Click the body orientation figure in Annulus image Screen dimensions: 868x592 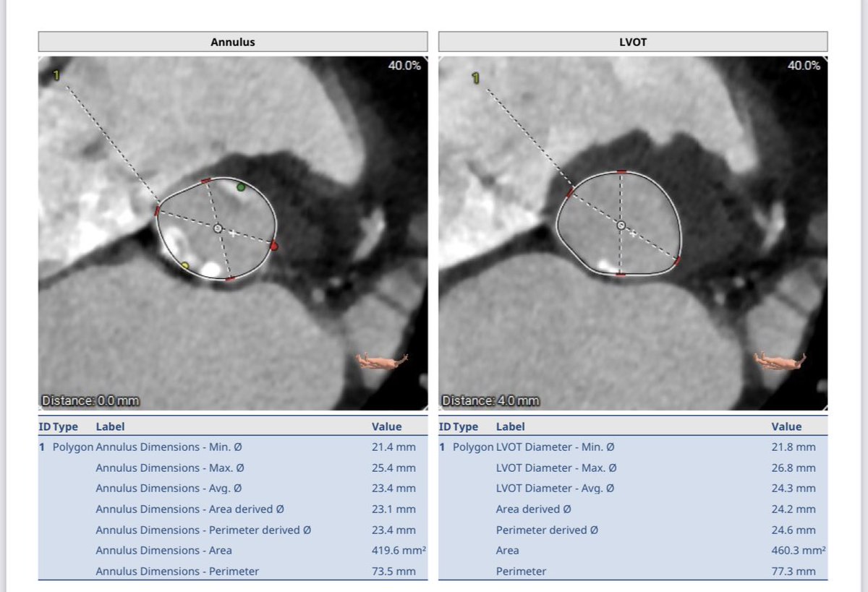tap(383, 361)
